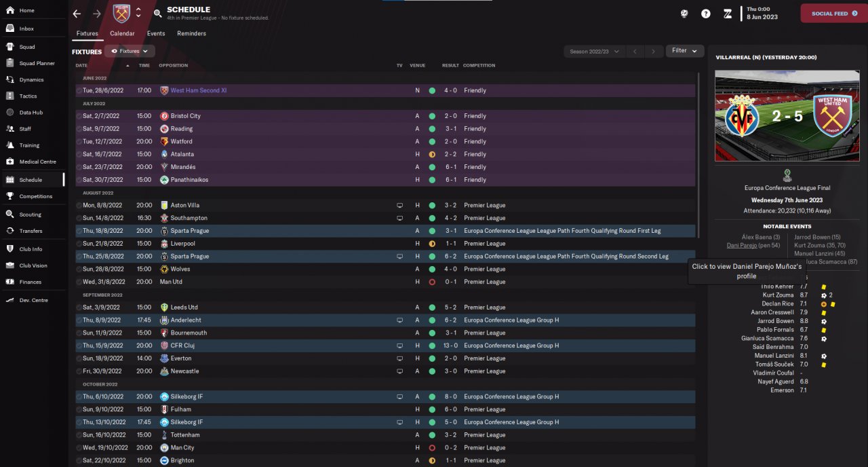Open the Finances icon
This screenshot has height=467, width=868.
pyautogui.click(x=9, y=282)
